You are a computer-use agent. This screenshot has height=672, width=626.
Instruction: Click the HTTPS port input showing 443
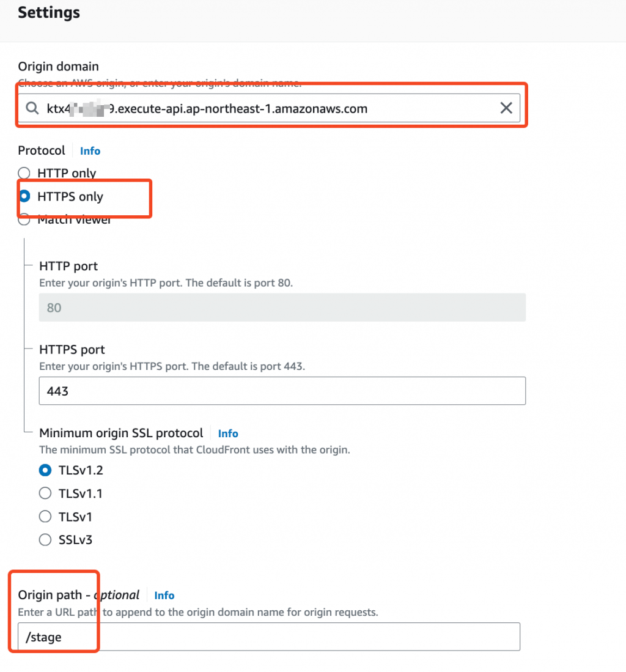point(282,391)
